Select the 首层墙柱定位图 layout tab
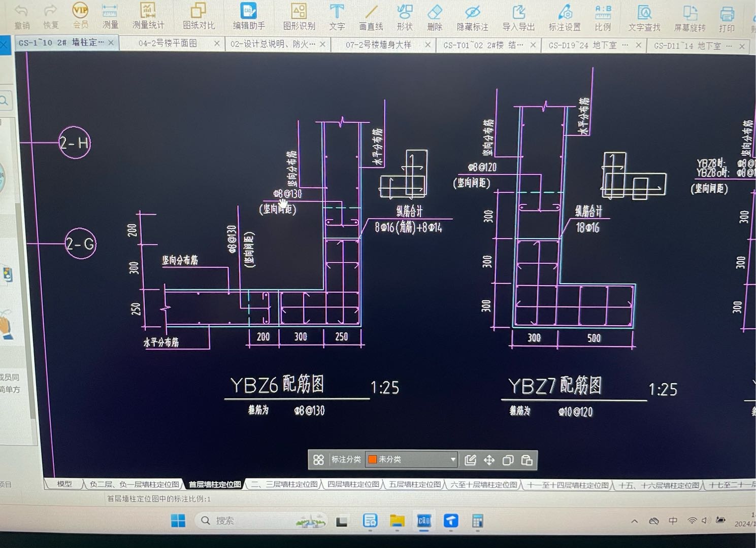This screenshot has width=756, height=548. coord(215,485)
